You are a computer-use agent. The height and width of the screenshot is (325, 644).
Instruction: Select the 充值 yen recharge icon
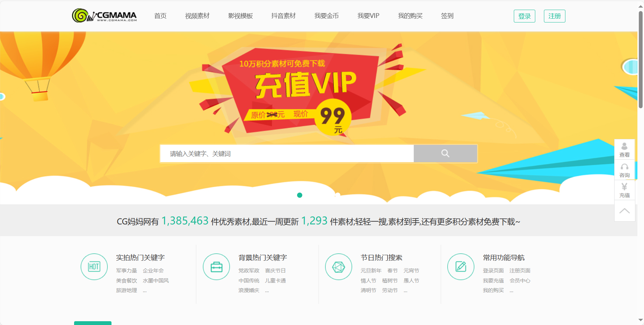[x=625, y=190]
